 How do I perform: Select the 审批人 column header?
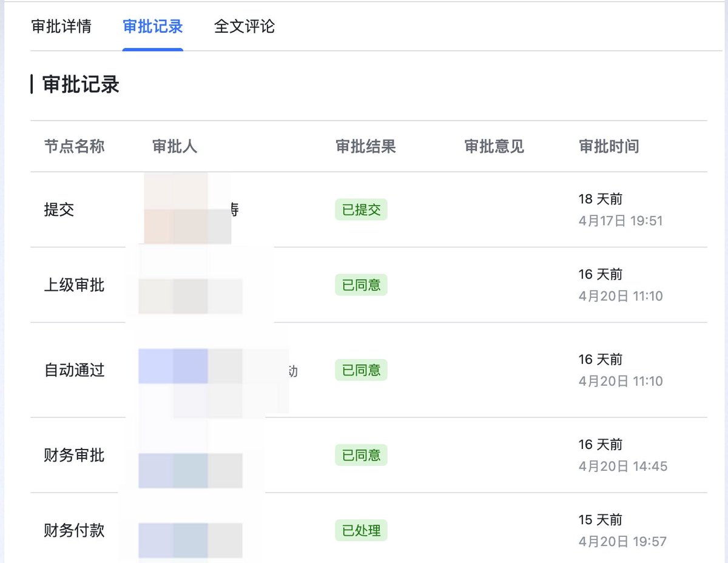(x=175, y=146)
